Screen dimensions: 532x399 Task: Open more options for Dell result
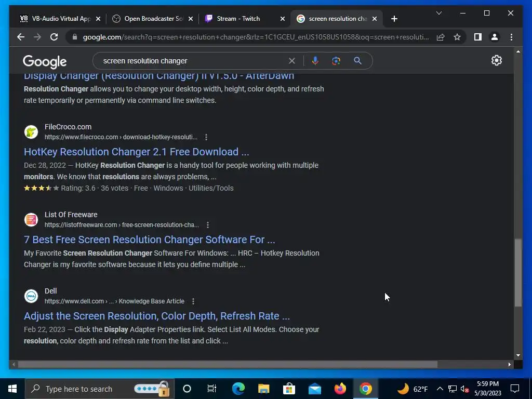193,301
